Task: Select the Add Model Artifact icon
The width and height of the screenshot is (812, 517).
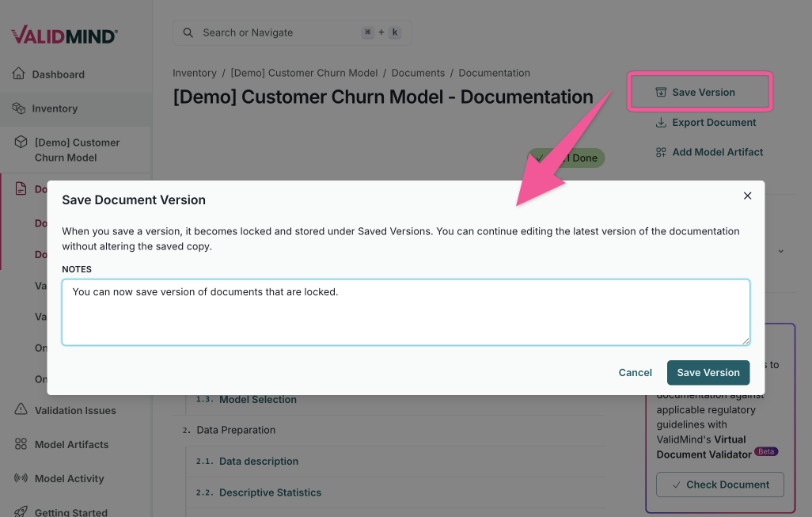Action: click(661, 152)
